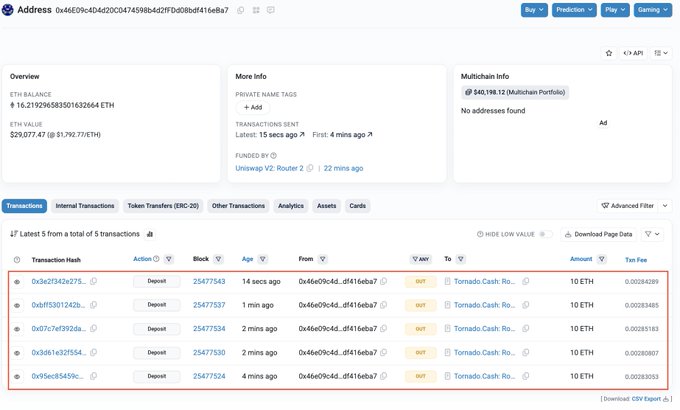Copy Tornado.Cash address in block 25477537 row
This screenshot has width=680, height=410.
[526, 305]
